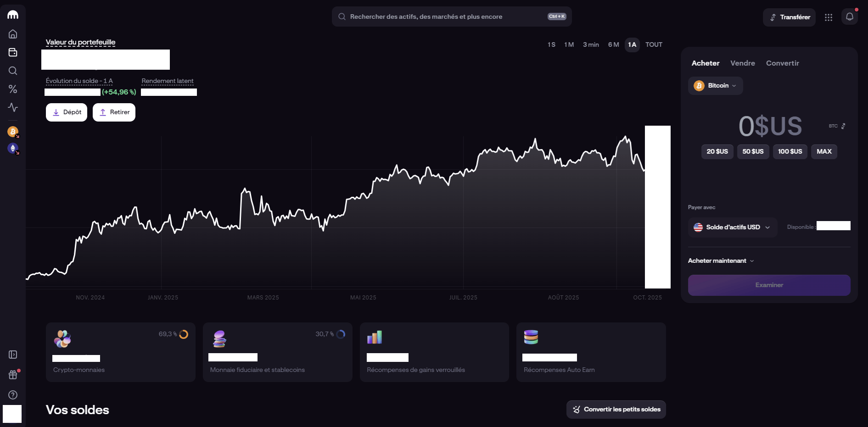868x427 pixels.
Task: Select the Bitcoin shortcut in the sidebar
Action: 12,132
